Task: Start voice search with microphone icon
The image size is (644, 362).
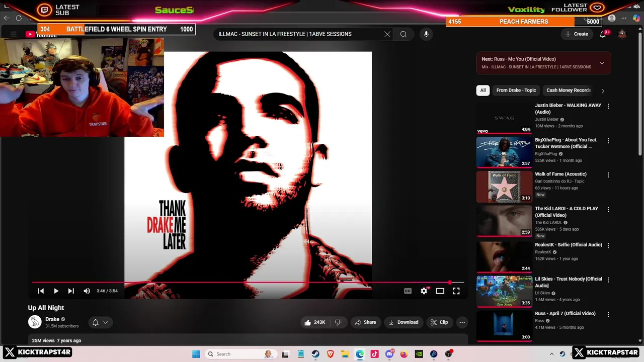Action: [x=426, y=34]
